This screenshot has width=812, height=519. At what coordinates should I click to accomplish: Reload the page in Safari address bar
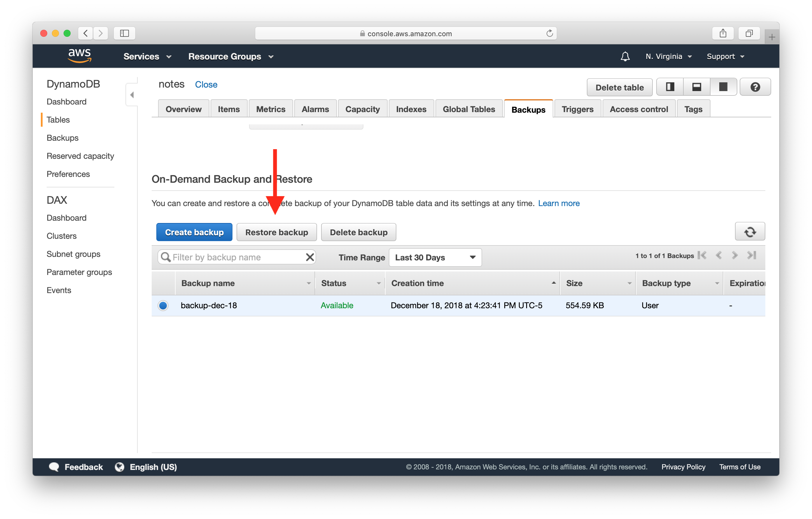pos(549,33)
